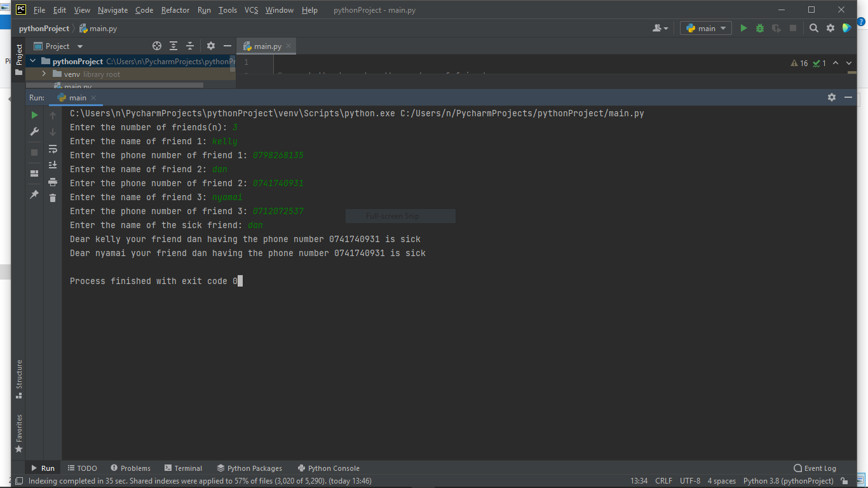868x488 pixels.
Task: Open Search Everywhere magnifier icon
Action: point(813,28)
